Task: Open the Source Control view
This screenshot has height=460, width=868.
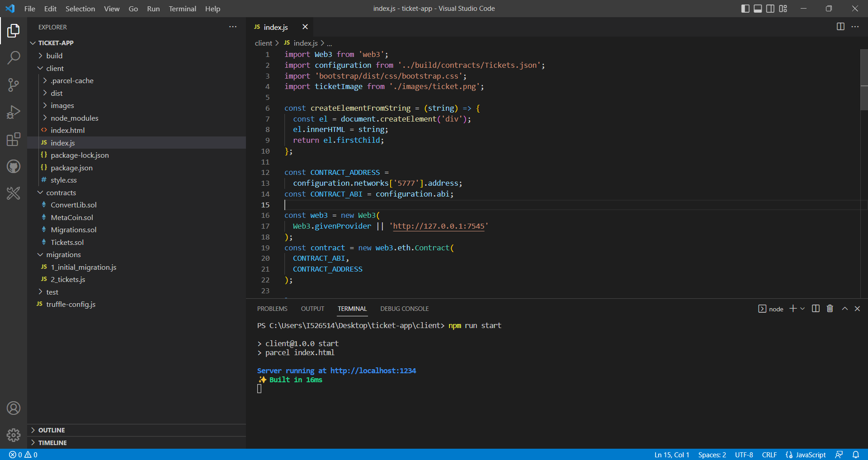Action: [14, 84]
